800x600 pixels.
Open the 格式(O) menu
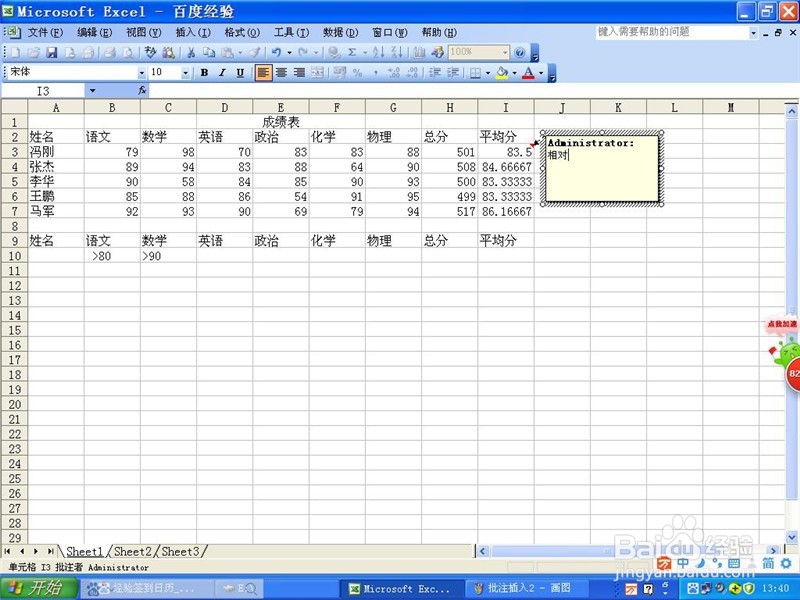coord(242,33)
